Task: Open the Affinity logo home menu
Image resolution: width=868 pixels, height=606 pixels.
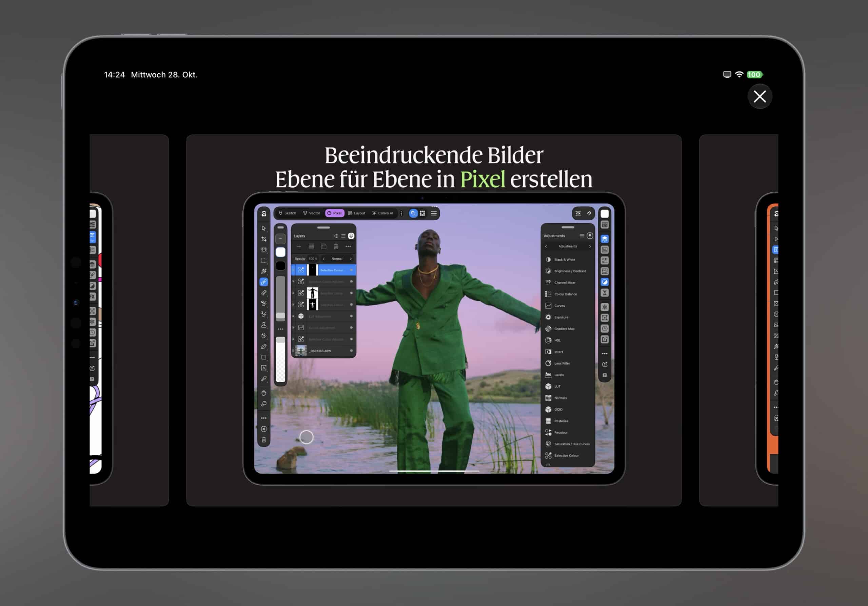Action: click(x=264, y=214)
